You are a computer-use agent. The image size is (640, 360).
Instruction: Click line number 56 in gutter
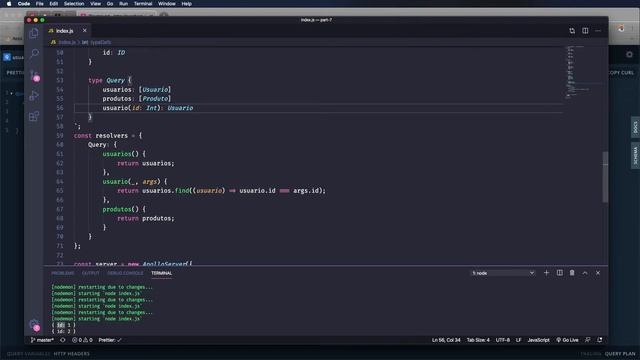tap(60, 108)
